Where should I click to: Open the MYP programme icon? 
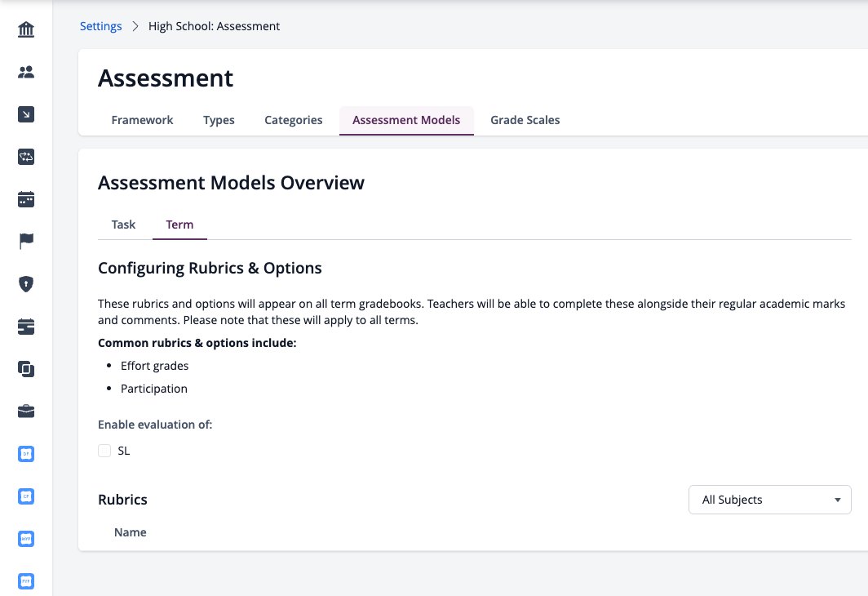(26, 539)
